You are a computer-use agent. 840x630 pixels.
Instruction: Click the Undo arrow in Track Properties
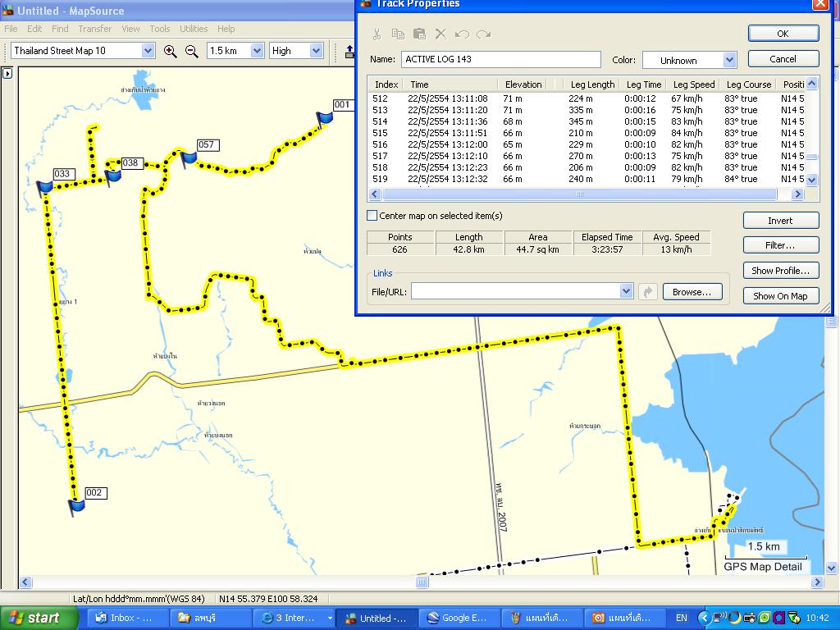click(x=462, y=34)
